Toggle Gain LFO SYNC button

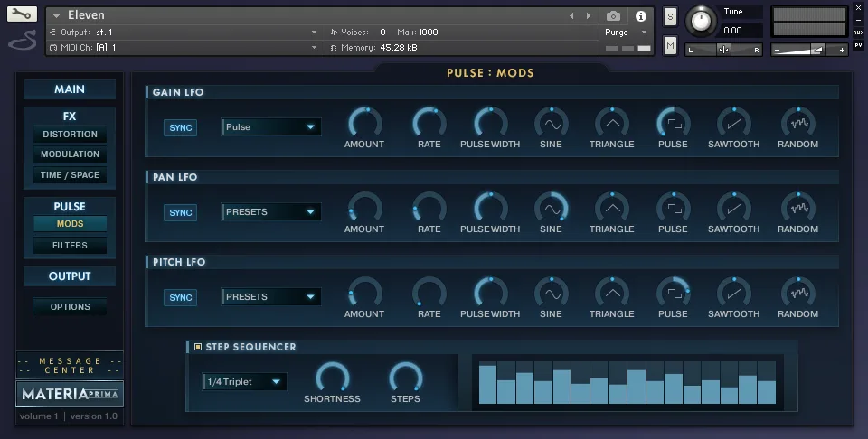pos(181,127)
